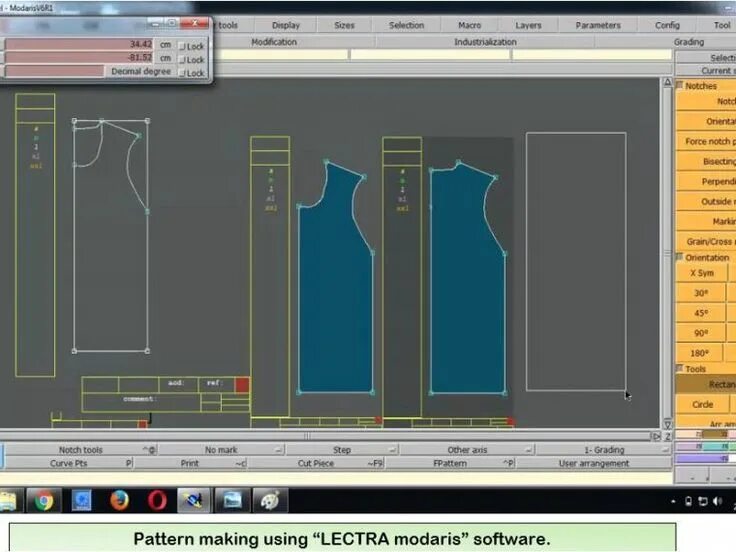
Task: Click the horizontal scrollbar handle
Action: (307, 436)
